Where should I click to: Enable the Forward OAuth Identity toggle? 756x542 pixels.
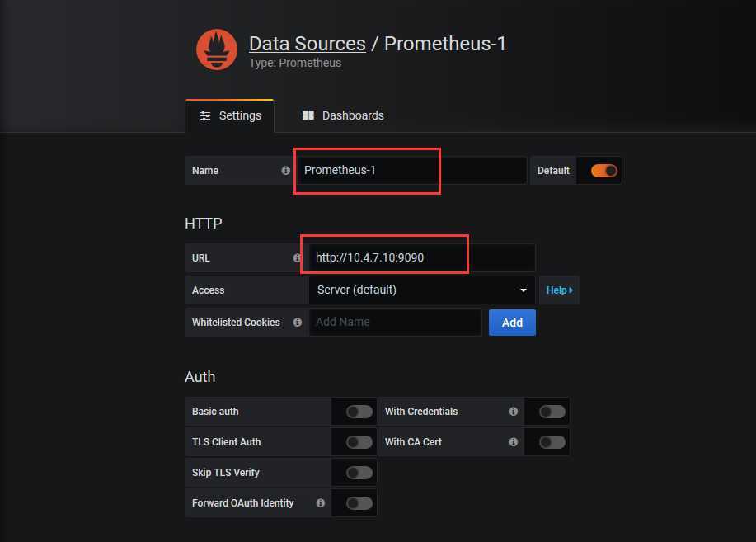[x=359, y=503]
